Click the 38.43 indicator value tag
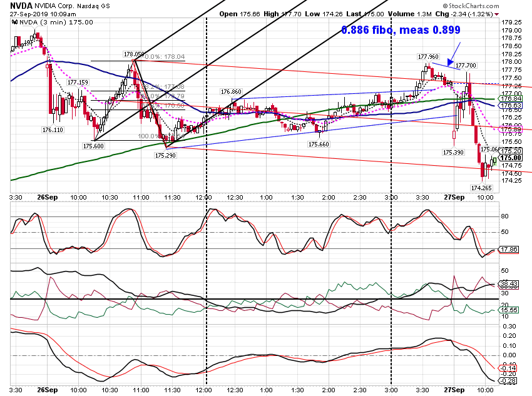 click(509, 284)
